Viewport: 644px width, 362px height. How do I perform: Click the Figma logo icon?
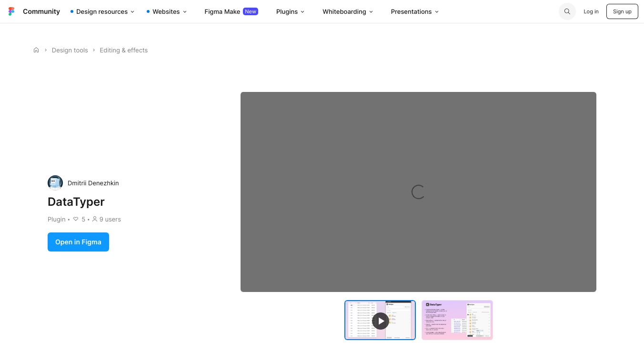coord(11,11)
